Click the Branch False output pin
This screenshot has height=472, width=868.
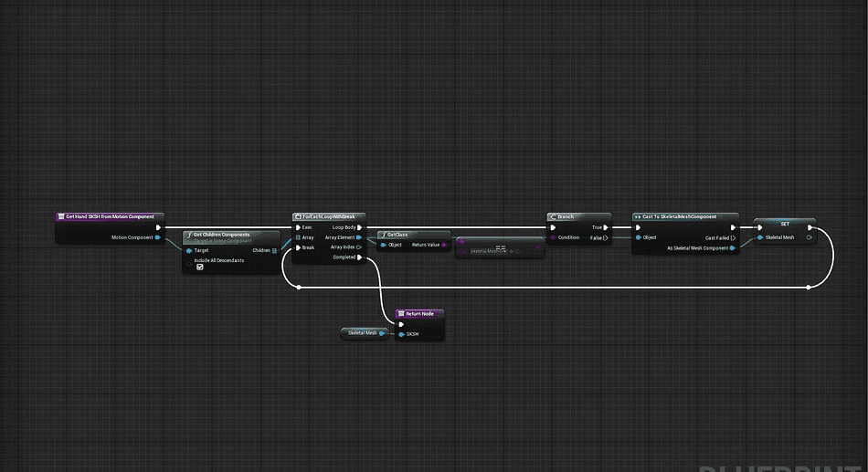coord(606,238)
